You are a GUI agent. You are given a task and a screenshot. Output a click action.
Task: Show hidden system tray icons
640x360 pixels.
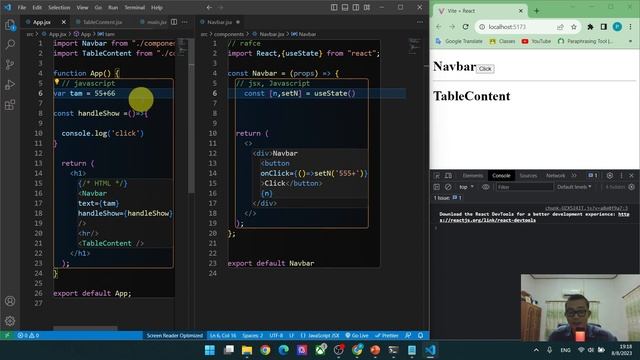point(536,350)
